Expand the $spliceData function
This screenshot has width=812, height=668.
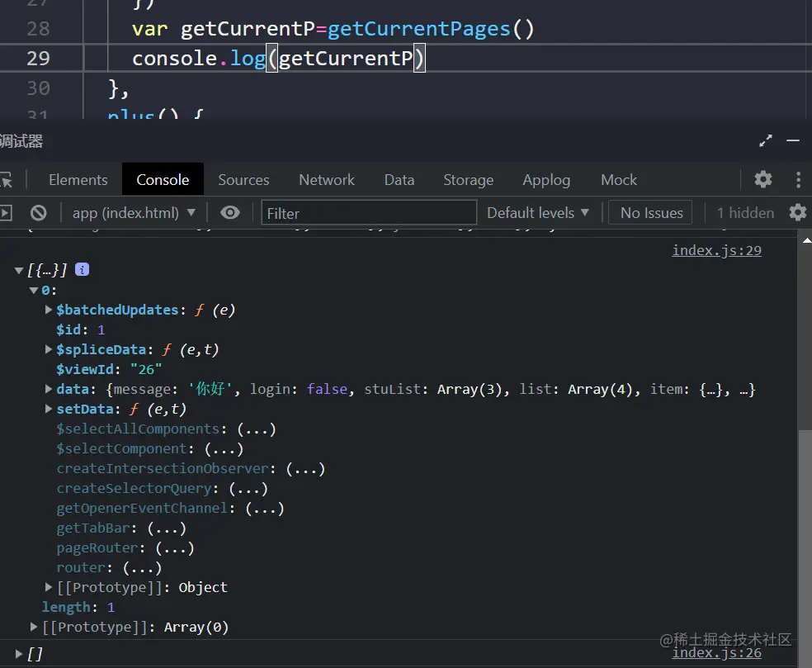click(x=48, y=349)
